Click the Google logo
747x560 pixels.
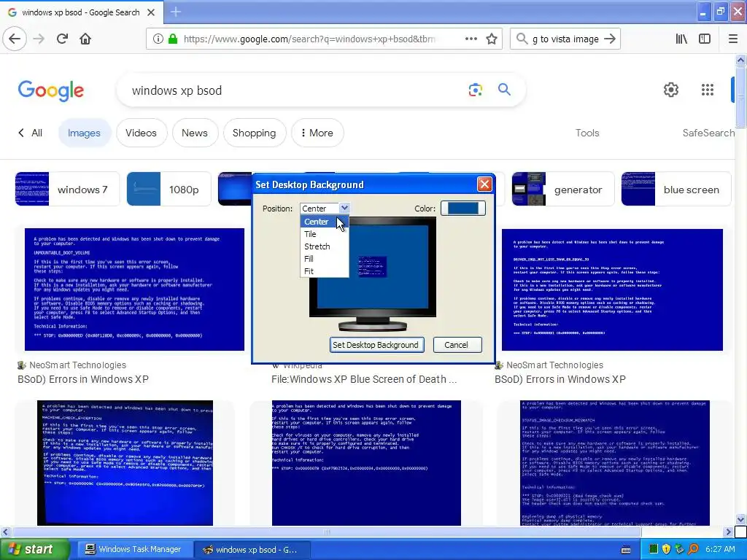(51, 90)
